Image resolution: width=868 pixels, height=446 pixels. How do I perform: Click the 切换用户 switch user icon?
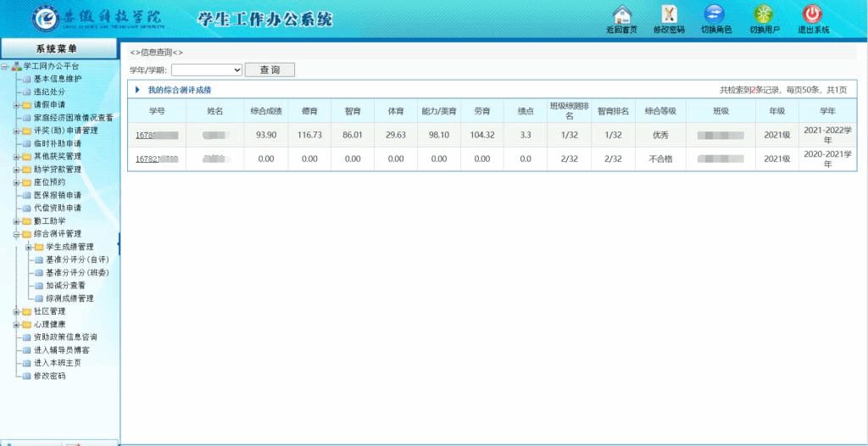click(764, 15)
